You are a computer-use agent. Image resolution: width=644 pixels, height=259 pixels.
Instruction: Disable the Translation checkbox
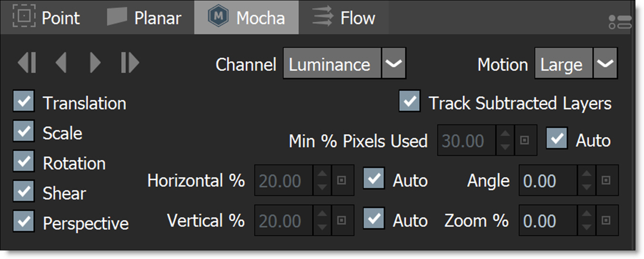(24, 103)
